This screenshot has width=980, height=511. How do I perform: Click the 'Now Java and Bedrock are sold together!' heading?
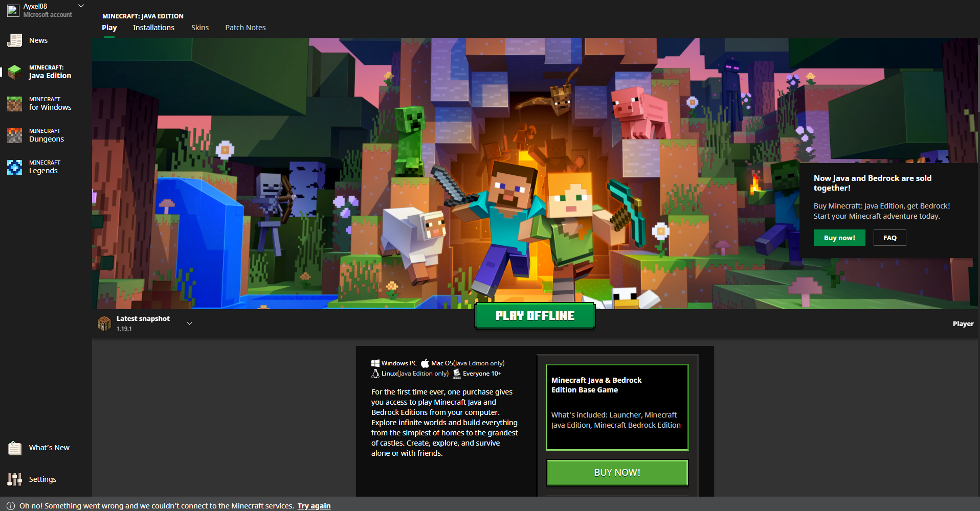point(873,183)
